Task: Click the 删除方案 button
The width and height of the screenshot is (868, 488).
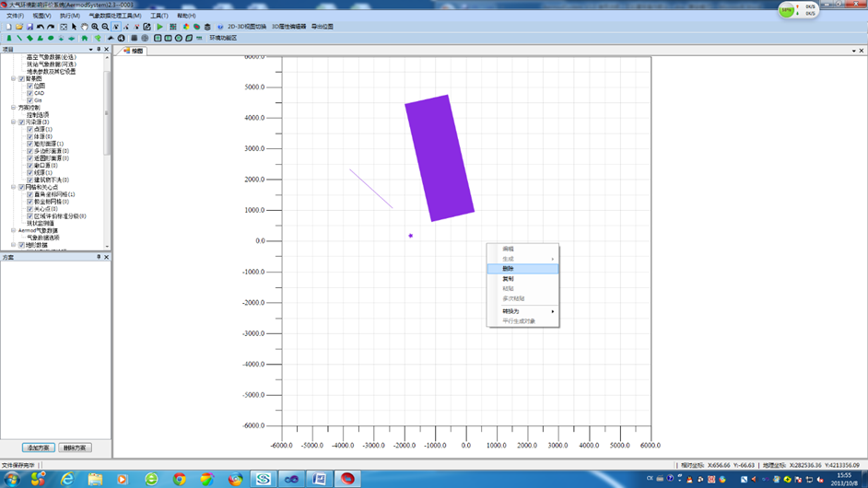Action: [76, 447]
